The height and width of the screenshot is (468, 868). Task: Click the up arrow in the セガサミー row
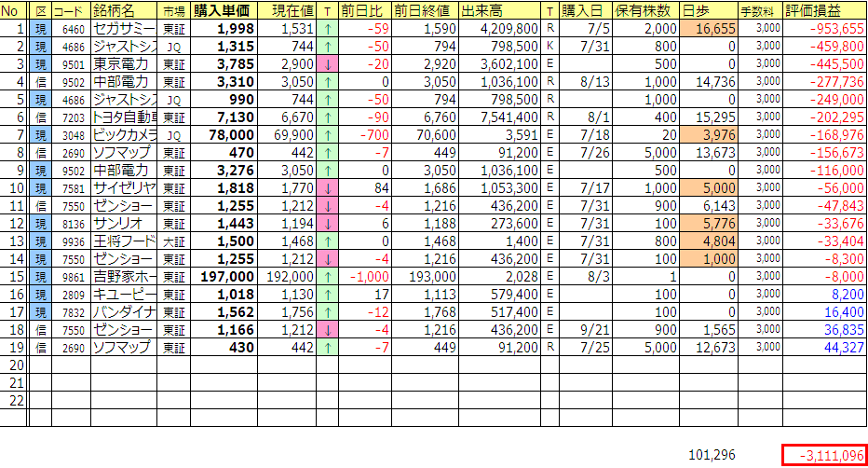point(328,29)
